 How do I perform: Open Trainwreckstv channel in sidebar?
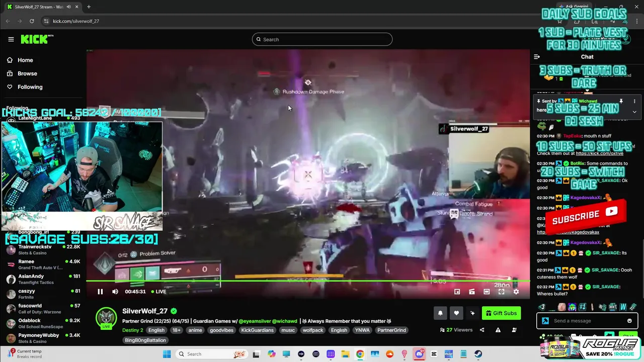click(43, 249)
